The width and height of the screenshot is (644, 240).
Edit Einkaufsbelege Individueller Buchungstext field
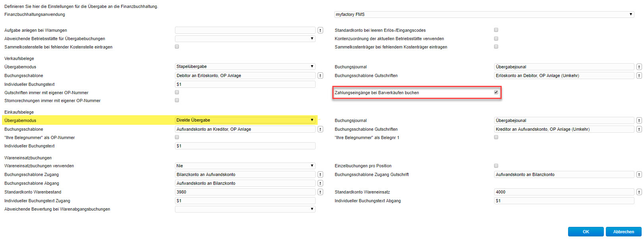point(245,146)
